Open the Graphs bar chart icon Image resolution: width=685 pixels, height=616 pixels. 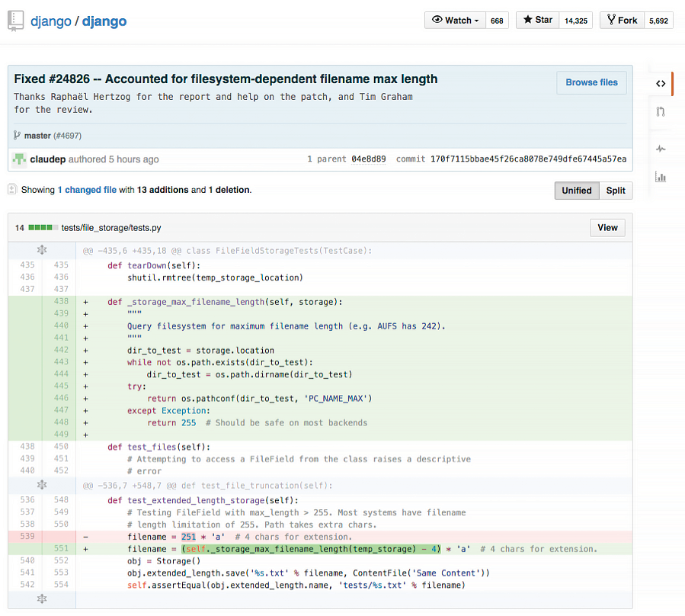pyautogui.click(x=660, y=178)
